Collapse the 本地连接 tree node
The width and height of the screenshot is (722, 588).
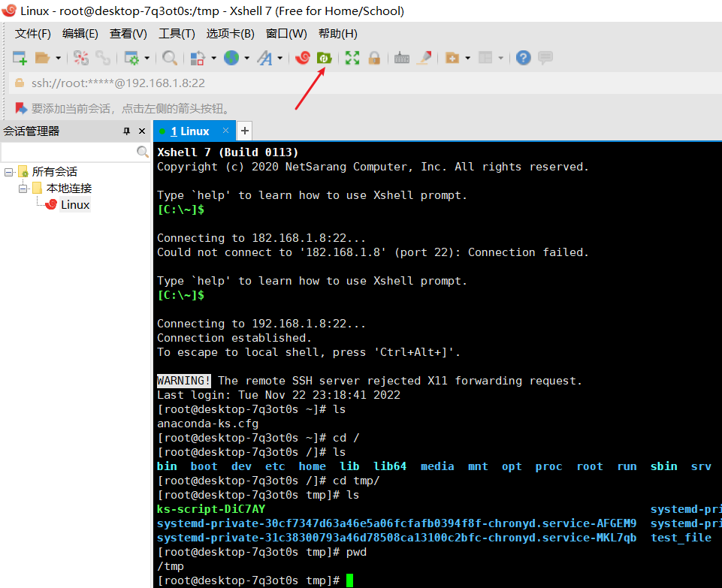(x=23, y=188)
